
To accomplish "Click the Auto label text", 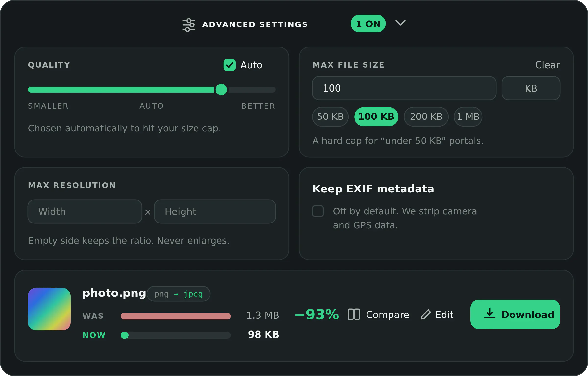I will coord(251,65).
